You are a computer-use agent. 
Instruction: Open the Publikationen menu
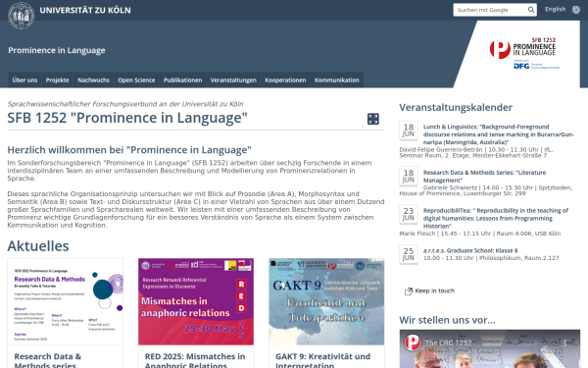point(182,80)
